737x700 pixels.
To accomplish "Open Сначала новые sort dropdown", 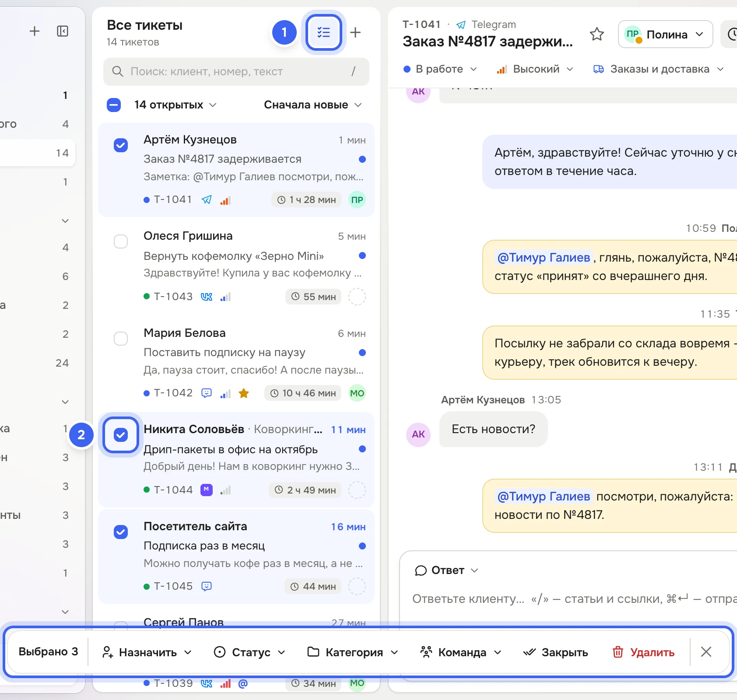I will coord(313,105).
